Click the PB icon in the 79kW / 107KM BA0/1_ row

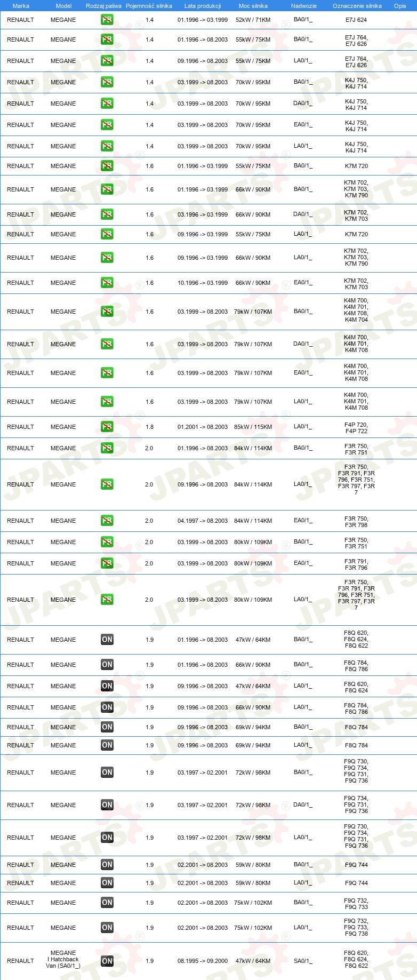pyautogui.click(x=107, y=312)
